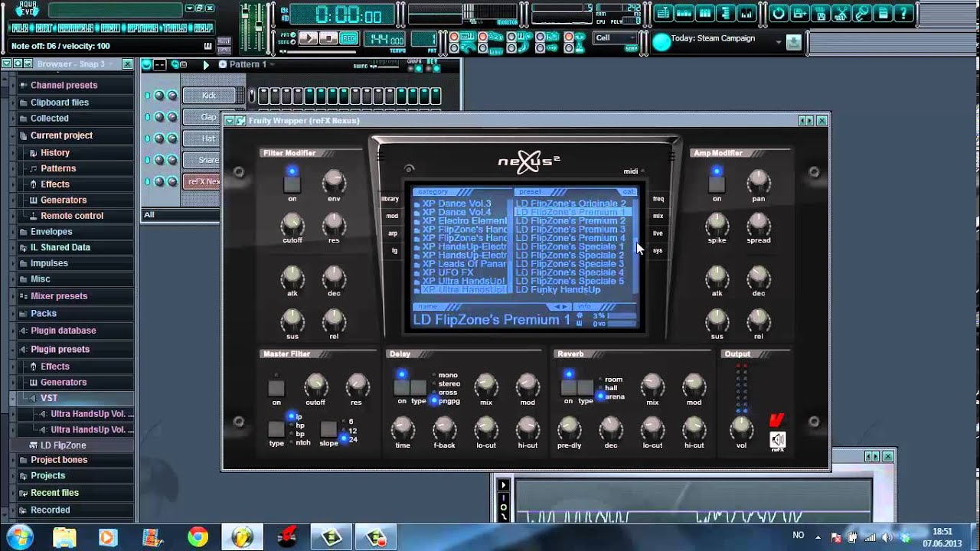Open the piano roll view icon
The height and width of the screenshot is (551, 980).
[x=705, y=13]
